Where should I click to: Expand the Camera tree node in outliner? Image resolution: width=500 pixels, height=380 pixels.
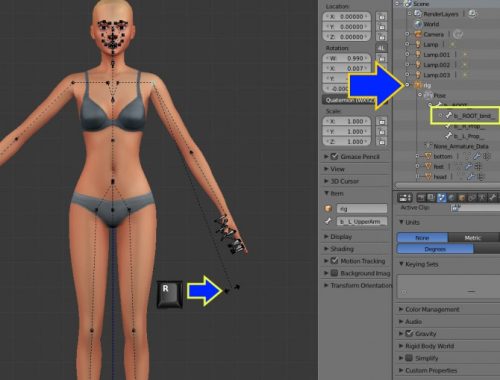tap(407, 34)
